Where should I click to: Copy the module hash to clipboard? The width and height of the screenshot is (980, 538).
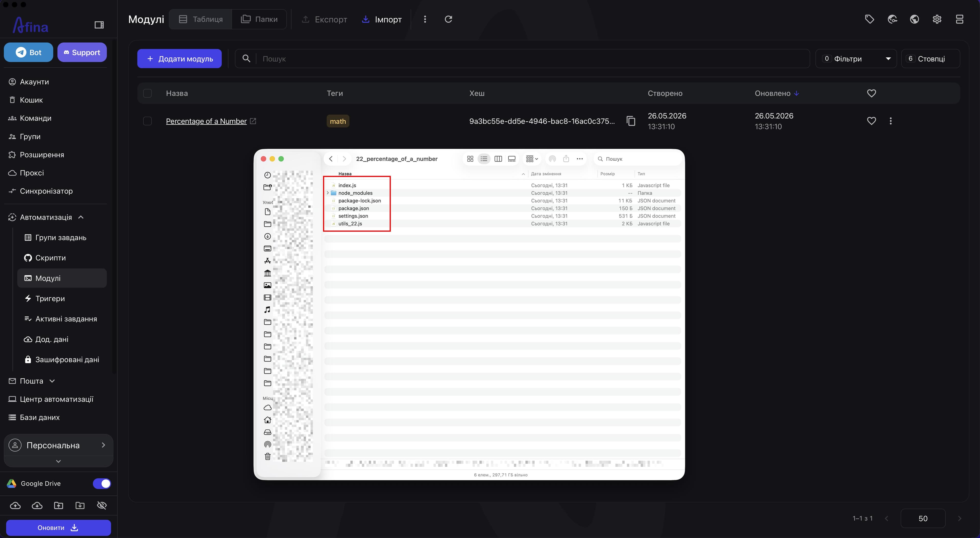pos(631,121)
